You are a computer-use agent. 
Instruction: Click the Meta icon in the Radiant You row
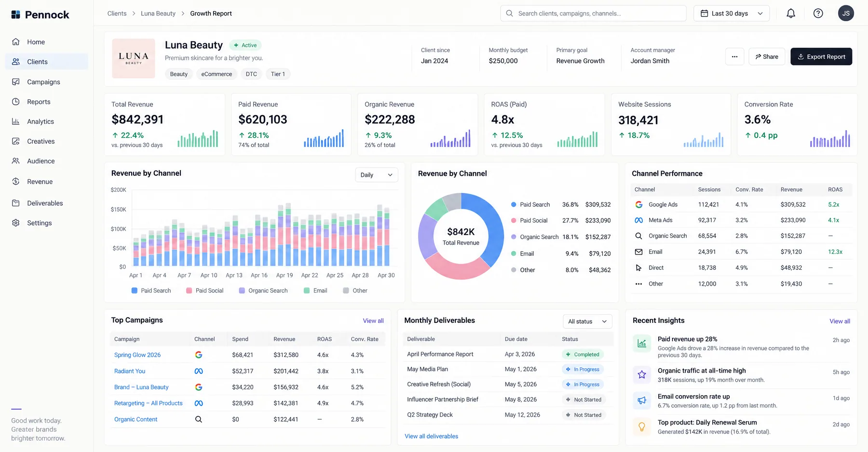pyautogui.click(x=199, y=371)
